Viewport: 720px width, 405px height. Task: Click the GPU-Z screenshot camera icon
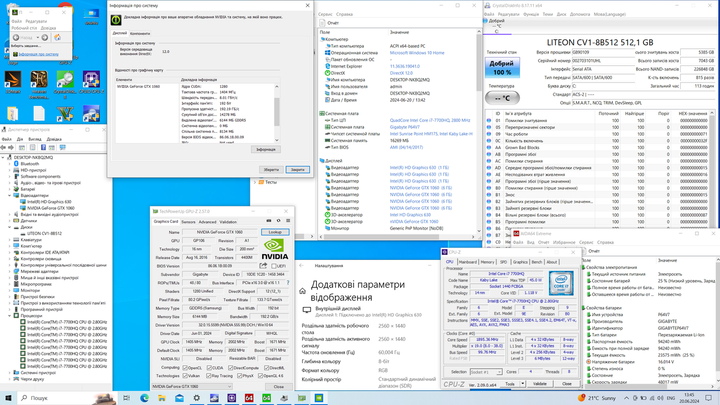[269, 221]
